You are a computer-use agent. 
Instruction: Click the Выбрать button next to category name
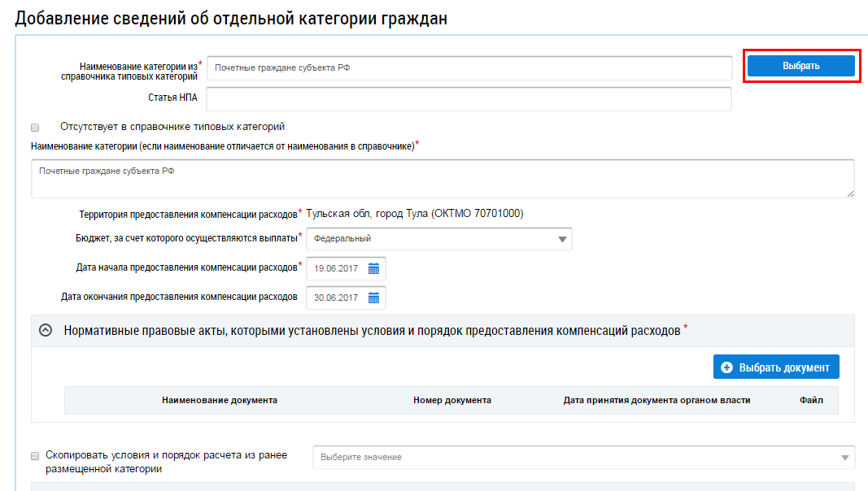[x=800, y=66]
